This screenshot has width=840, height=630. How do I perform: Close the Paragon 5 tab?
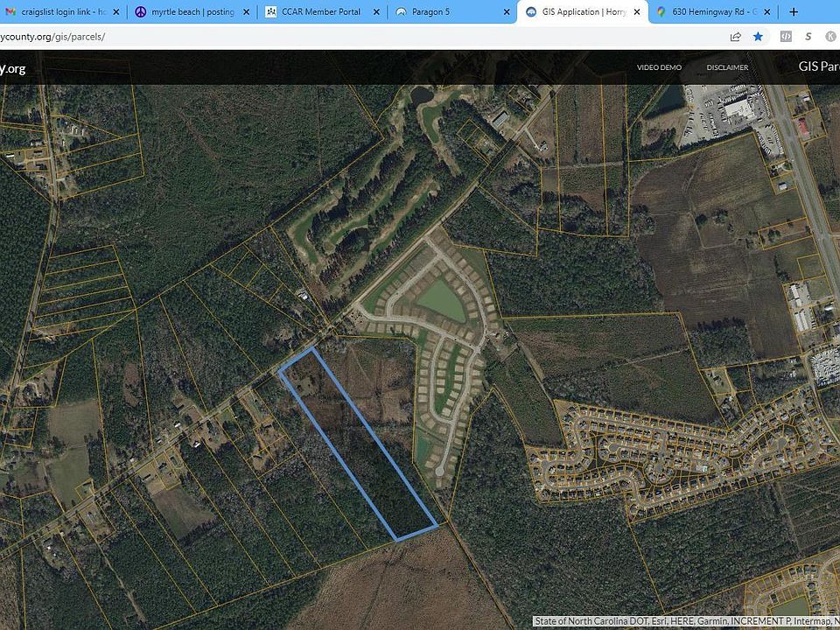(507, 11)
